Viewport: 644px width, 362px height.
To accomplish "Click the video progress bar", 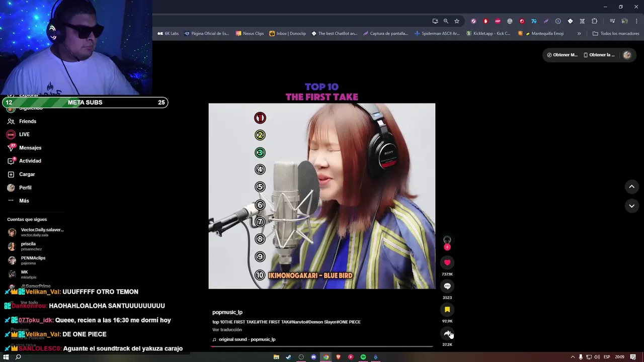I will click(x=322, y=346).
